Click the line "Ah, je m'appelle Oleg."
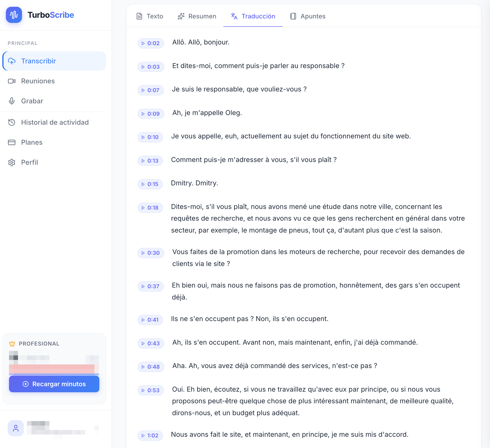 pos(207,113)
